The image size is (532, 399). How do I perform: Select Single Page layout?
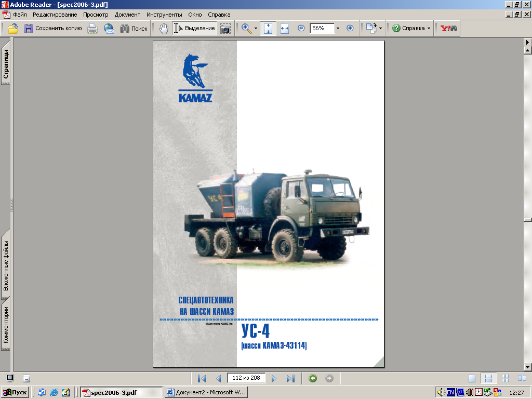point(472,378)
